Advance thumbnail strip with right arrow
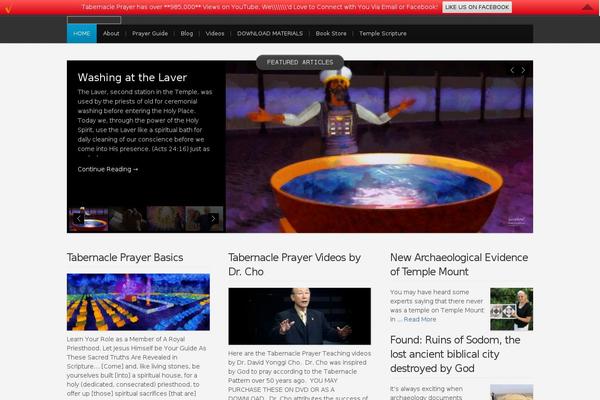Image resolution: width=600 pixels, height=400 pixels. point(213,219)
